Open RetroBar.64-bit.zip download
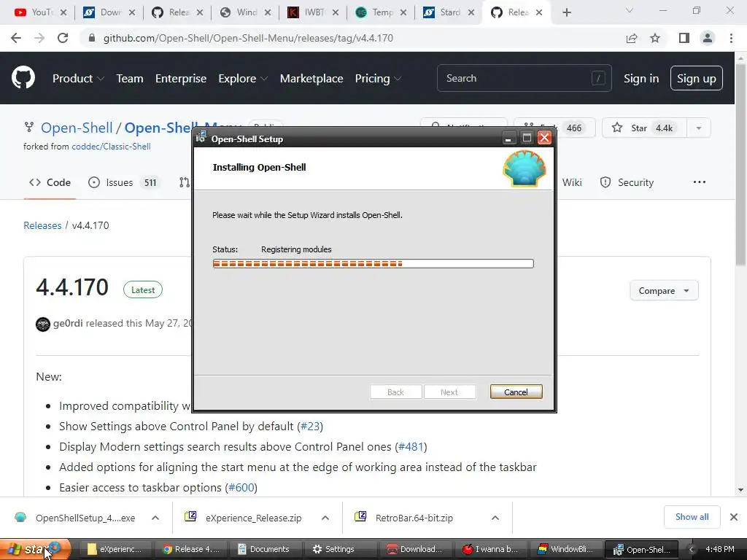The image size is (747, 560). 405,518
